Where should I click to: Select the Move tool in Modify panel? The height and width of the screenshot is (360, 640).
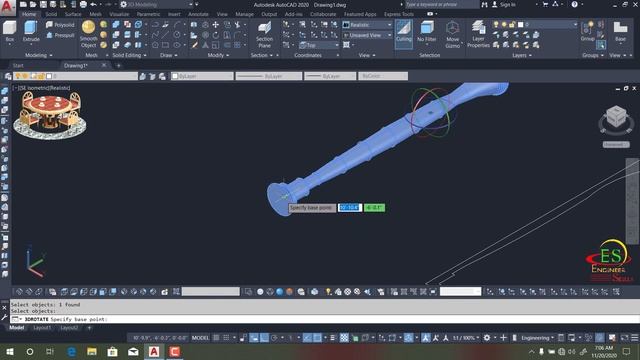pos(216,25)
